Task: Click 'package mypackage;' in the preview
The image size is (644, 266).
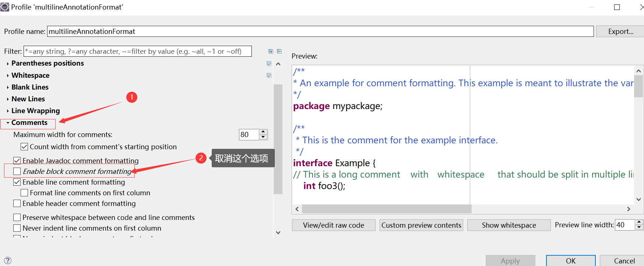Action: point(338,106)
